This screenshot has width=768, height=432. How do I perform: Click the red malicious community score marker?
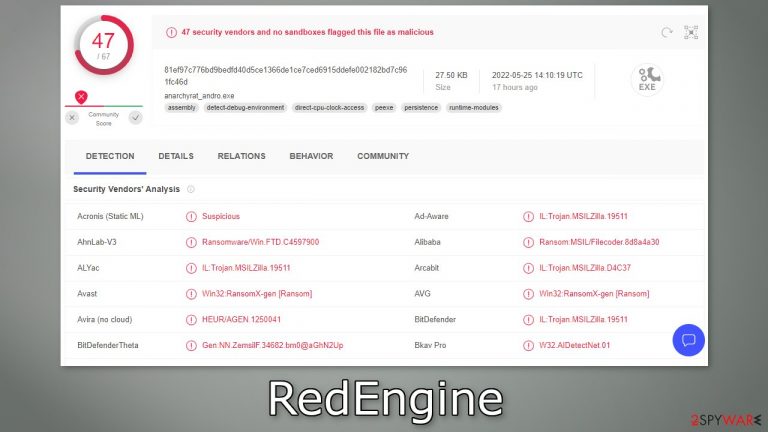coord(81,96)
